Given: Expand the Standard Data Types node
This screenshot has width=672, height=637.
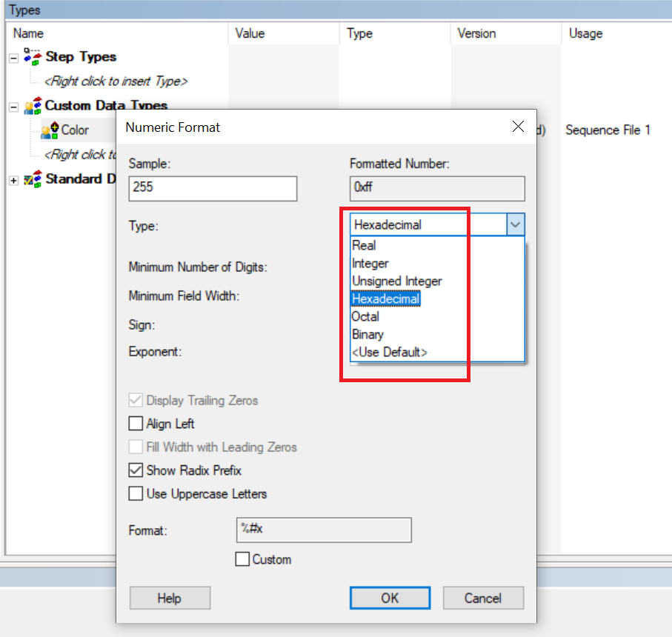Looking at the screenshot, I should (13, 180).
